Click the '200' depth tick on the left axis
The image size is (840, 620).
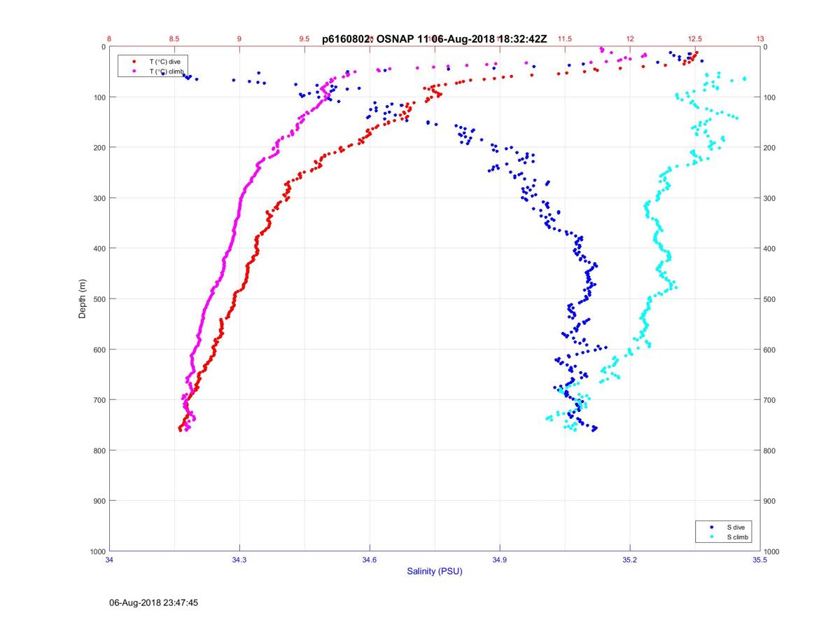click(x=99, y=148)
